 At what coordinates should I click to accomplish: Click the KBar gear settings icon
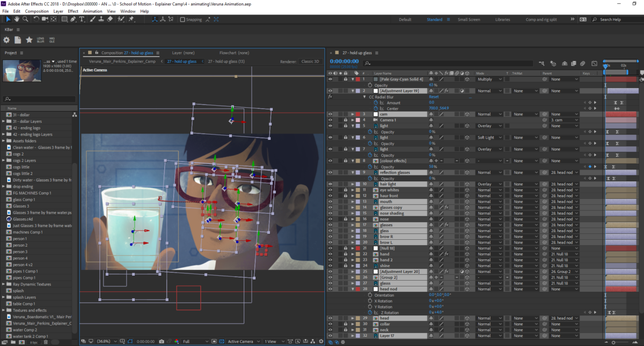(x=7, y=40)
